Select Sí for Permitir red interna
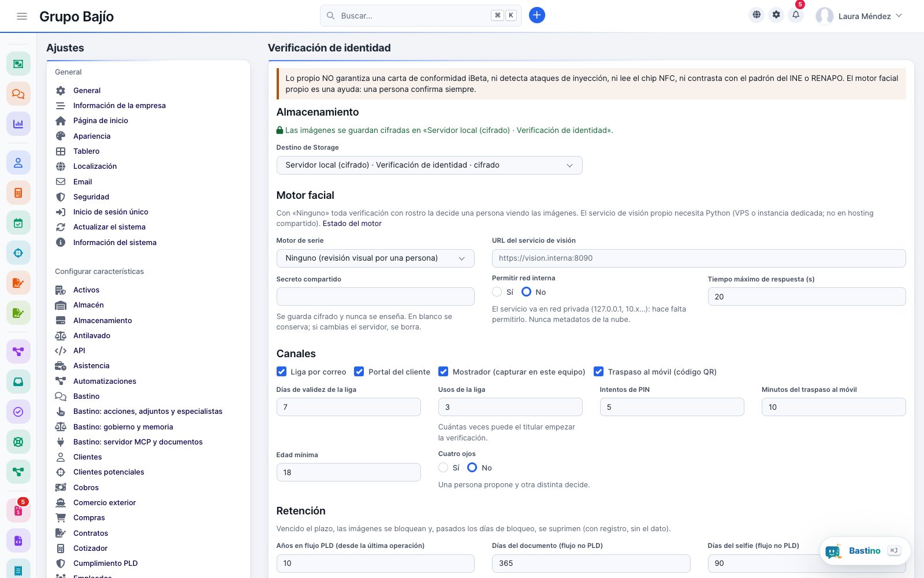This screenshot has width=924, height=578. 497,292
